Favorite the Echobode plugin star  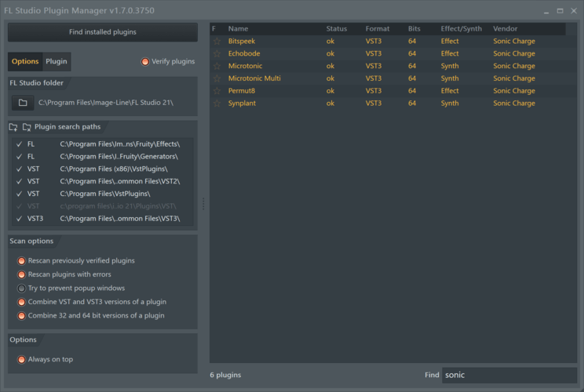217,53
